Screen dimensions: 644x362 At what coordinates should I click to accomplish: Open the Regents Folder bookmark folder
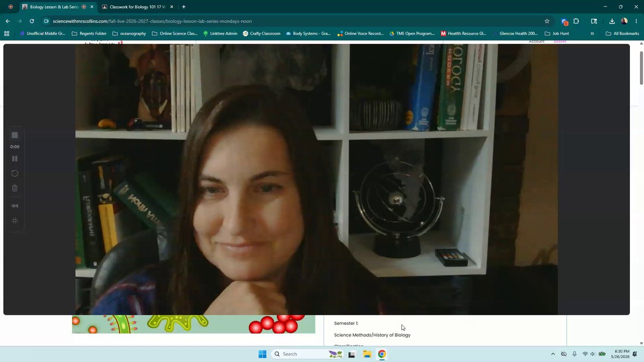[x=89, y=34]
